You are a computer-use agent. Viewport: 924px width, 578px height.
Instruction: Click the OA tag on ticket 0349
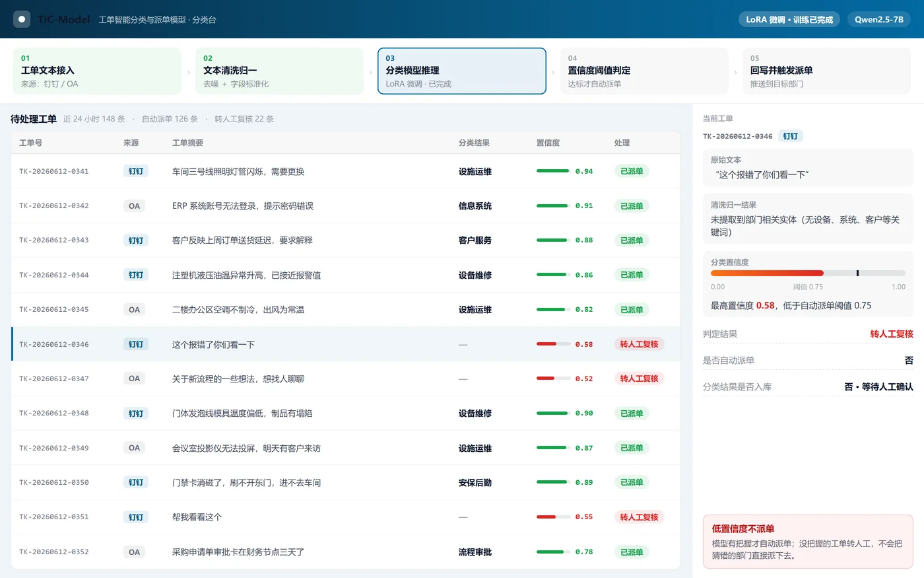[x=135, y=448]
